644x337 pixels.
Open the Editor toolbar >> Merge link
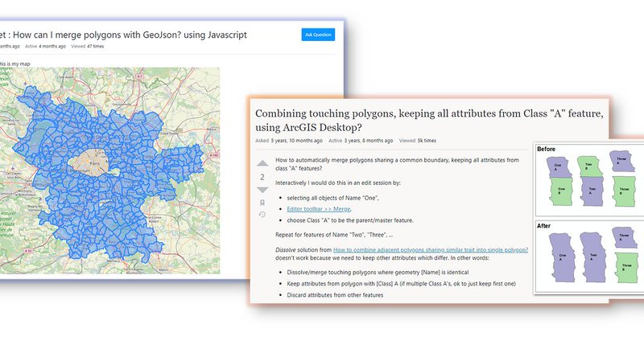tap(319, 209)
